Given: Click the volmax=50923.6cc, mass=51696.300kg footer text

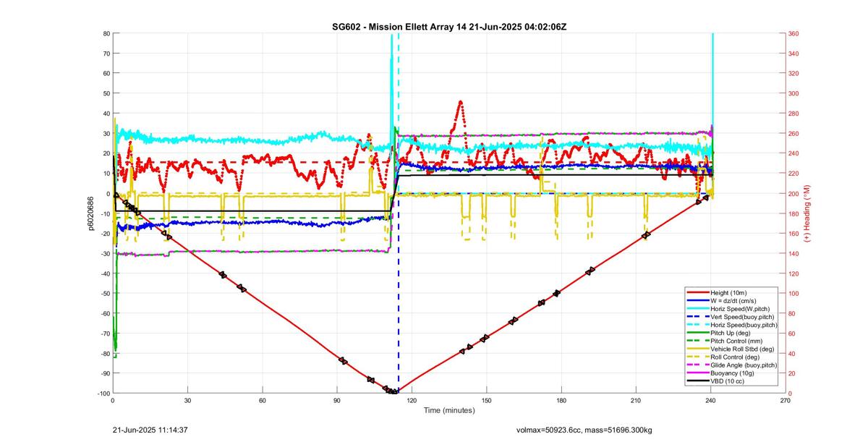Looking at the screenshot, I should click(584, 430).
